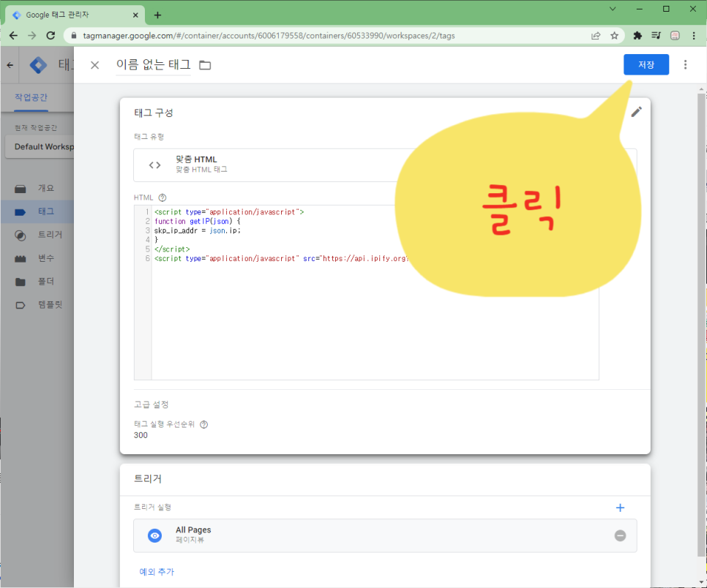The width and height of the screenshot is (707, 588).
Task: Open the three-dot tag options menu
Action: coord(685,64)
